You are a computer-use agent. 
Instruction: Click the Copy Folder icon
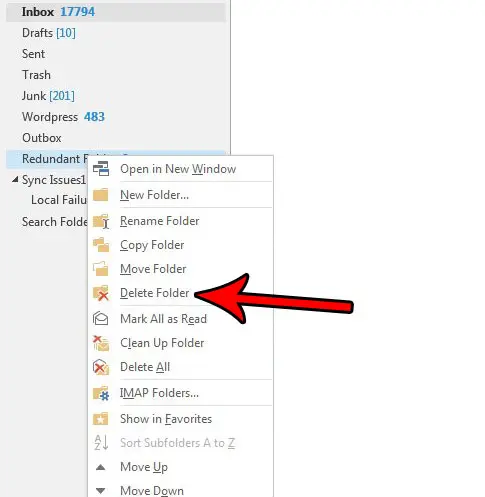coord(101,245)
